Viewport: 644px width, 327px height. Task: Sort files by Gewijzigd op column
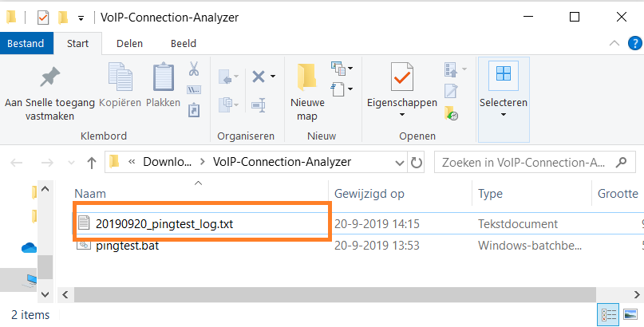(x=369, y=194)
